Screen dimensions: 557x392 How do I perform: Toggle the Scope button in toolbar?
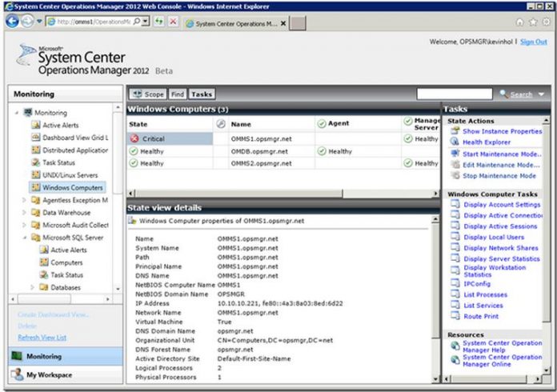[148, 94]
